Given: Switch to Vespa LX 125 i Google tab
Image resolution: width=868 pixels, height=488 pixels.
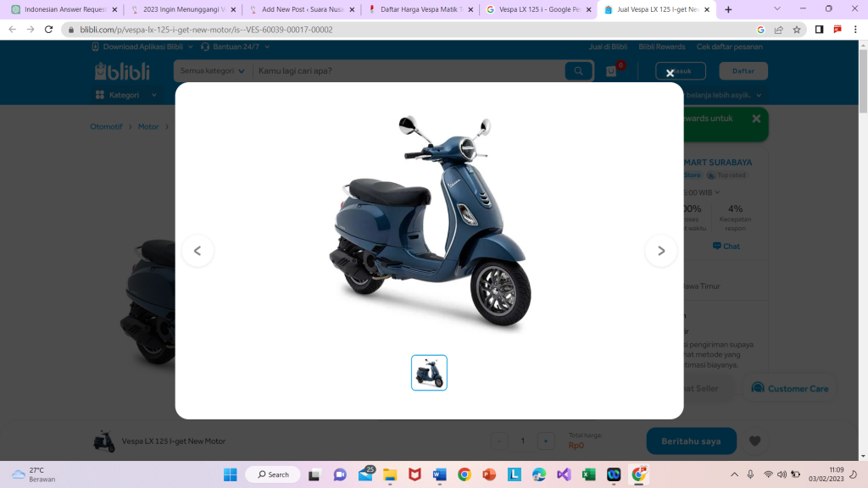Looking at the screenshot, I should click(540, 9).
